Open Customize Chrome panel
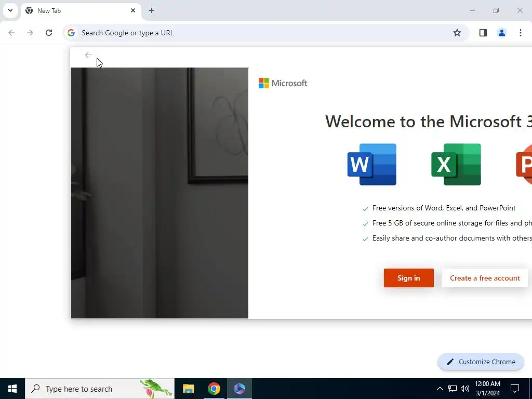Image resolution: width=532 pixels, height=399 pixels. [x=481, y=362]
